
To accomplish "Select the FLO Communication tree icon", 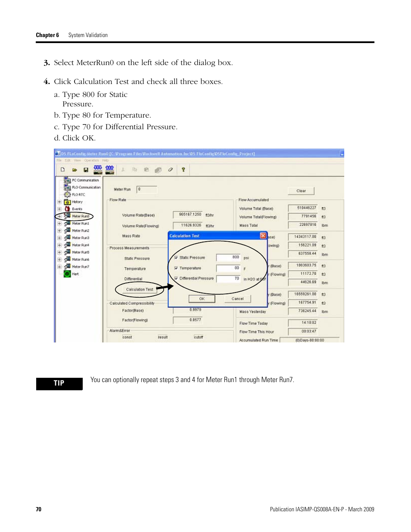I will click(67, 187).
